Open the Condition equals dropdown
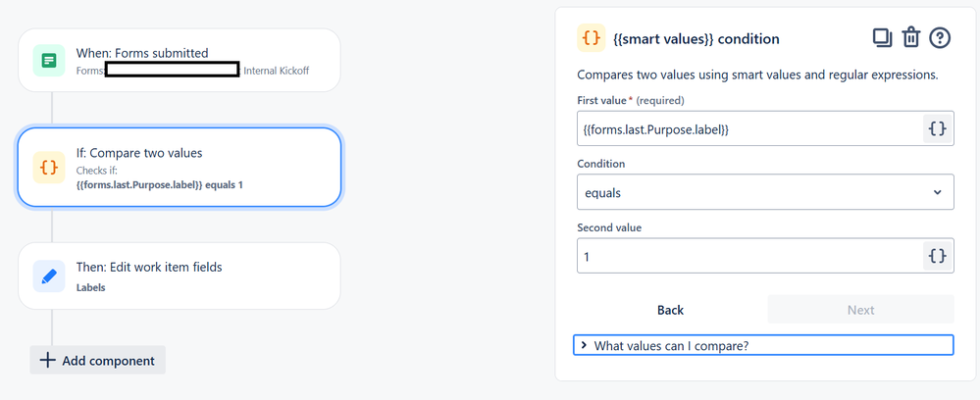The height and width of the screenshot is (400, 980). pyautogui.click(x=764, y=192)
